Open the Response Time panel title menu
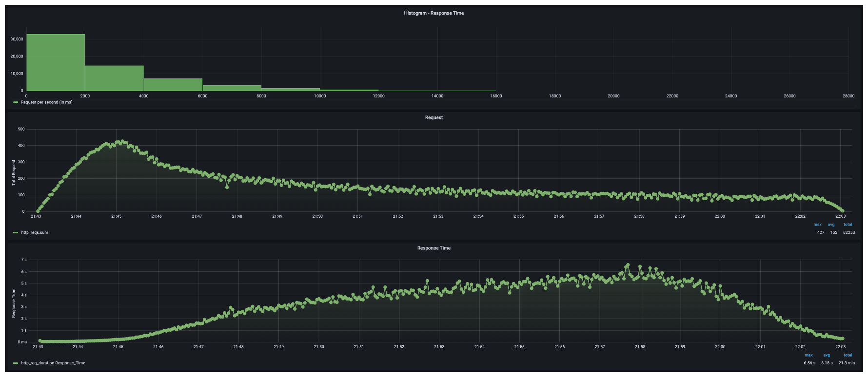Screen dimensions: 868x377 pyautogui.click(x=434, y=248)
